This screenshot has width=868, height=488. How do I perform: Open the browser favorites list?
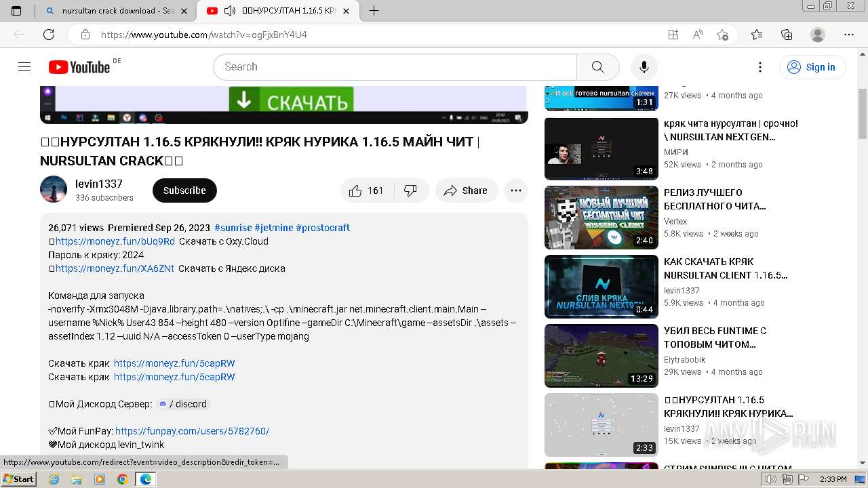click(x=757, y=35)
